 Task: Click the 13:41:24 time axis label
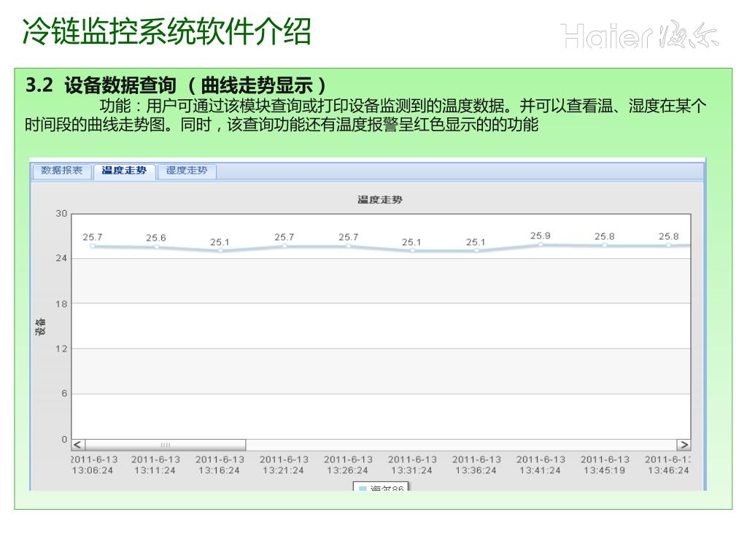541,465
